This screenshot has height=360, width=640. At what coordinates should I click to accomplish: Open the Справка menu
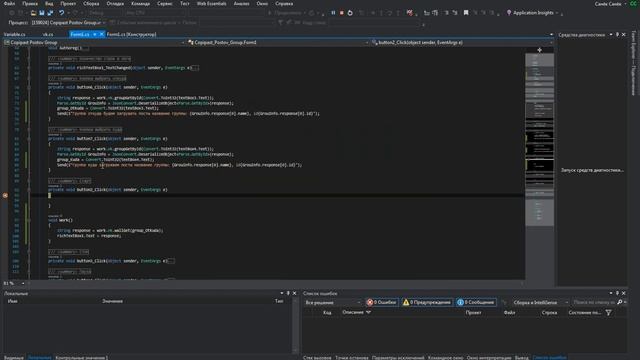tap(284, 3)
